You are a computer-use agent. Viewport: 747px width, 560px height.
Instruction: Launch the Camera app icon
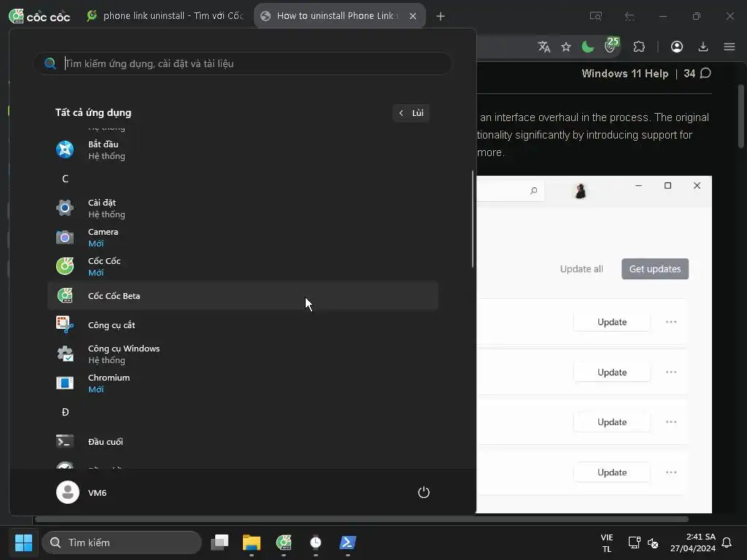(x=65, y=237)
